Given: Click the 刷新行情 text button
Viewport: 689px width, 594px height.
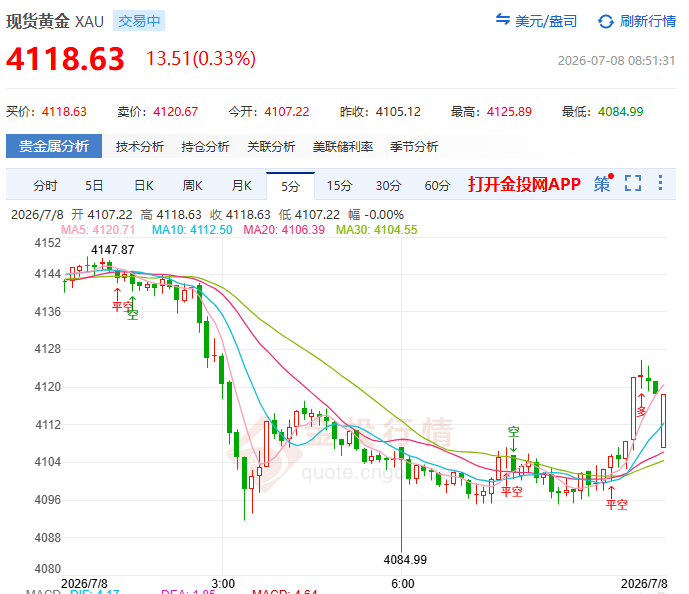Looking at the screenshot, I should [648, 21].
